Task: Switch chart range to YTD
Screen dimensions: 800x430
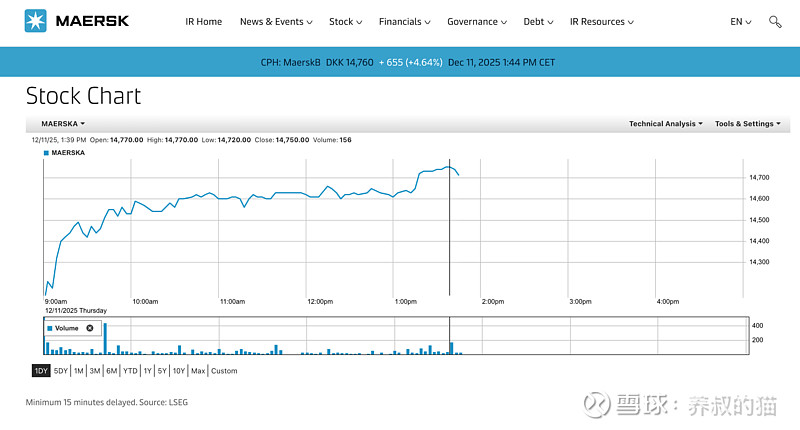Action: pos(130,371)
